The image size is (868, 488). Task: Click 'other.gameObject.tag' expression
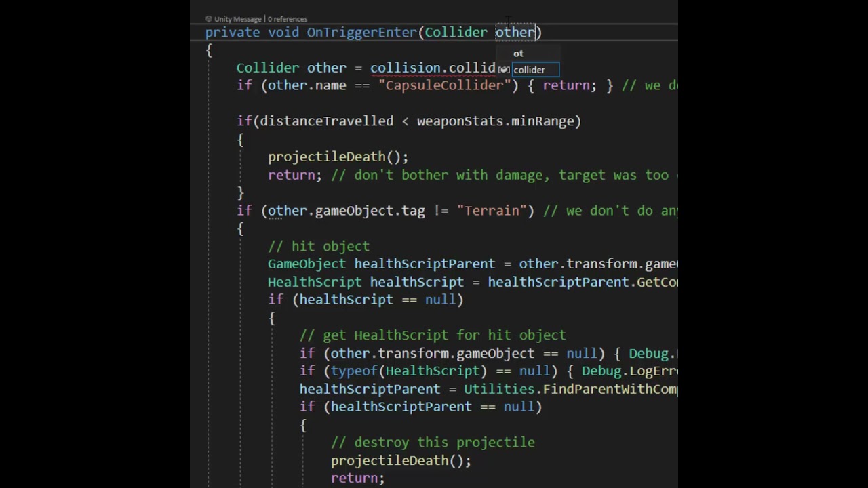[346, 211]
